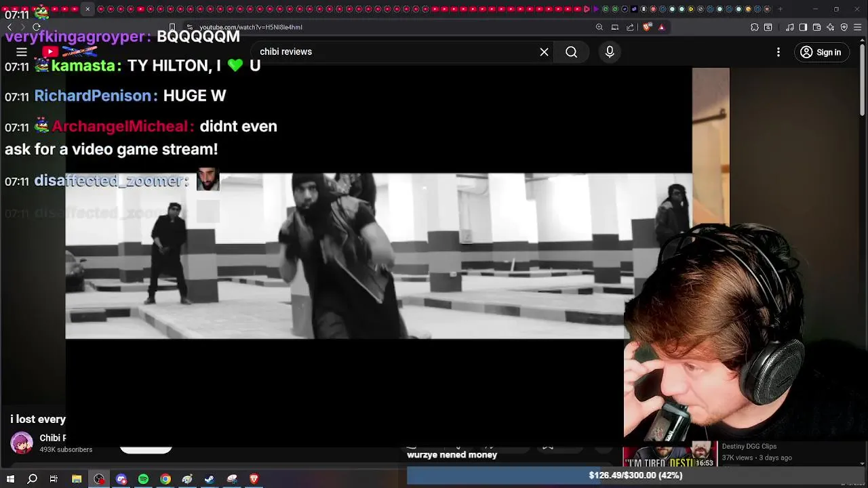
Task: Open Task View on the taskbar
Action: pyautogui.click(x=54, y=479)
